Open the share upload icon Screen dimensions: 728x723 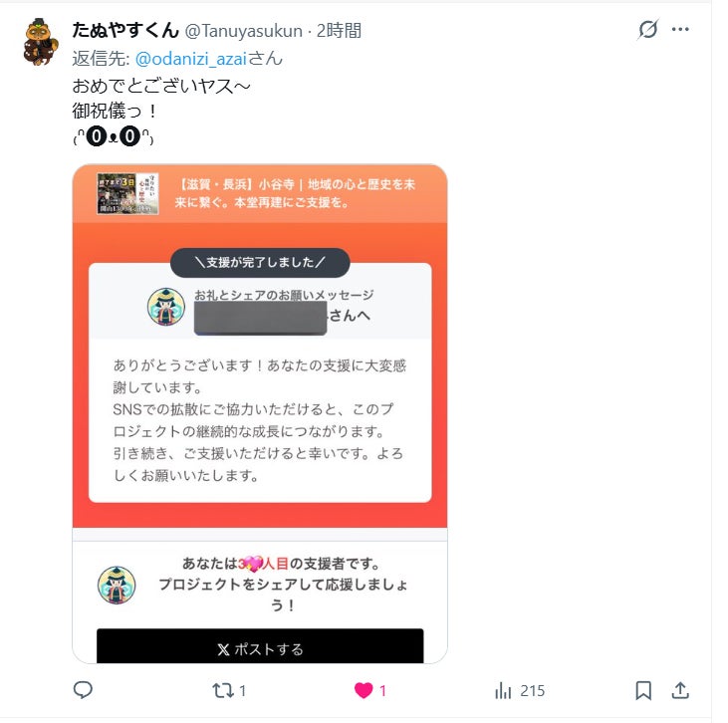point(680,690)
